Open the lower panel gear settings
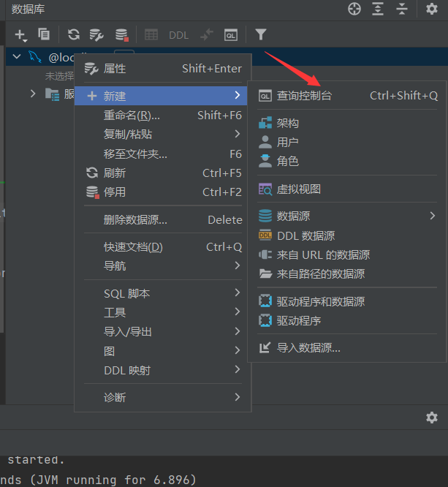This screenshot has height=487, width=448. 432,418
